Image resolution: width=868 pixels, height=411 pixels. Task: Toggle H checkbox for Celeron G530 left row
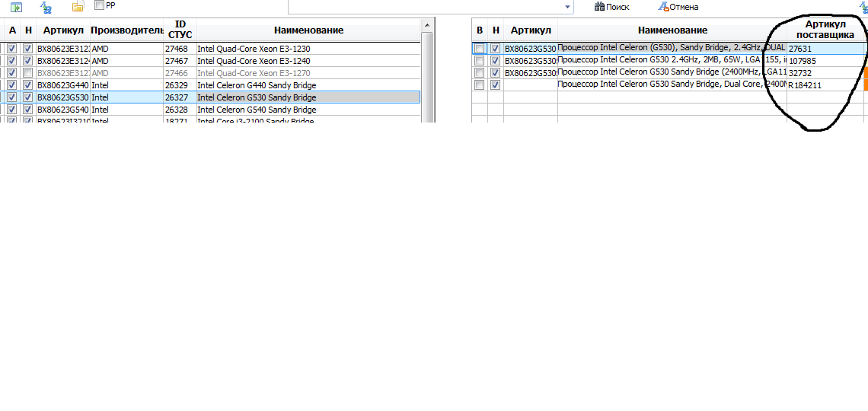(27, 97)
